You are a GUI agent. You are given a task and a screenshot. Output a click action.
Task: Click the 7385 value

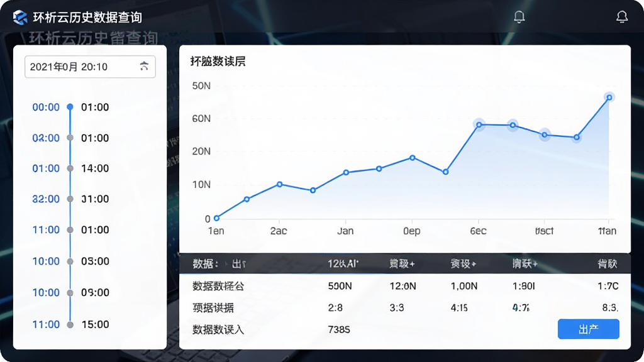(x=339, y=329)
